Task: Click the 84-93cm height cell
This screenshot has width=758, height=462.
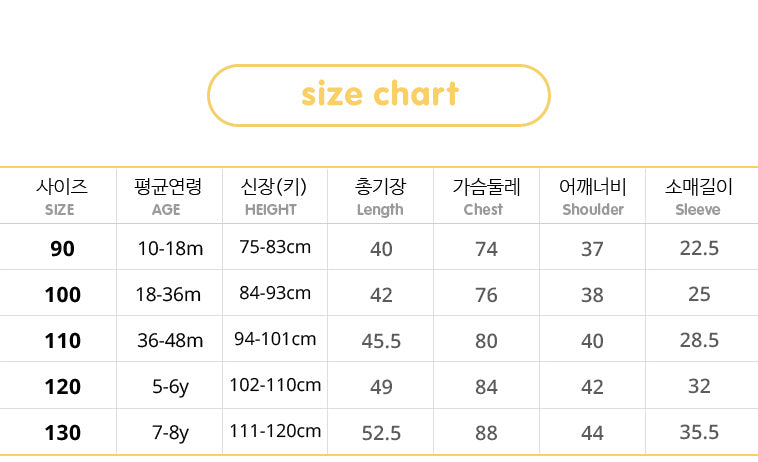Action: [x=275, y=293]
